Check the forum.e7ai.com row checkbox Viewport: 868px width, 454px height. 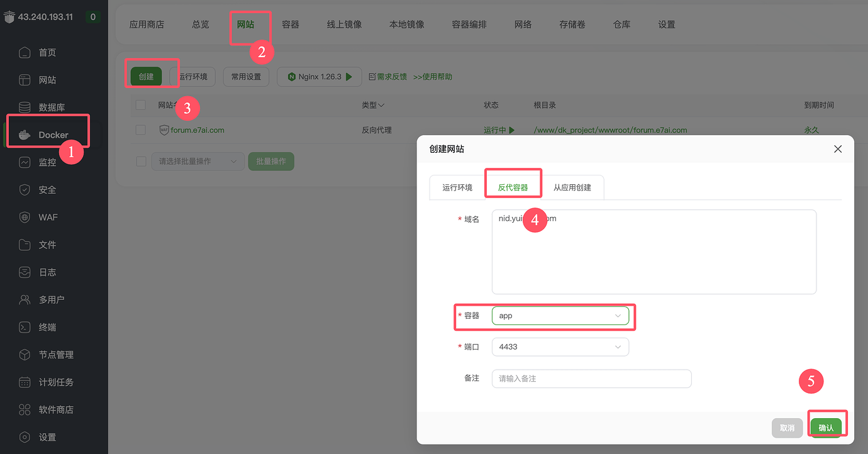pos(141,130)
